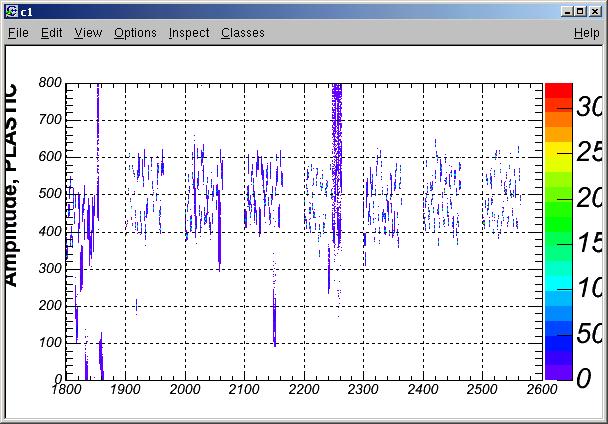Click the 800 label on the Y axis

50,82
